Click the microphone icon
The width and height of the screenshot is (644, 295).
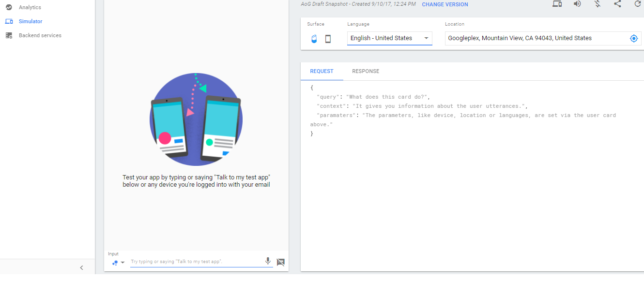point(268,261)
